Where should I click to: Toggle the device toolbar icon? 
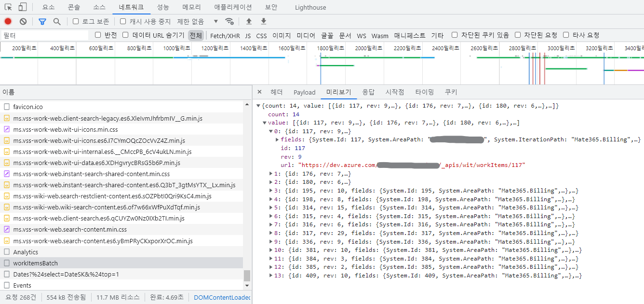tap(23, 7)
